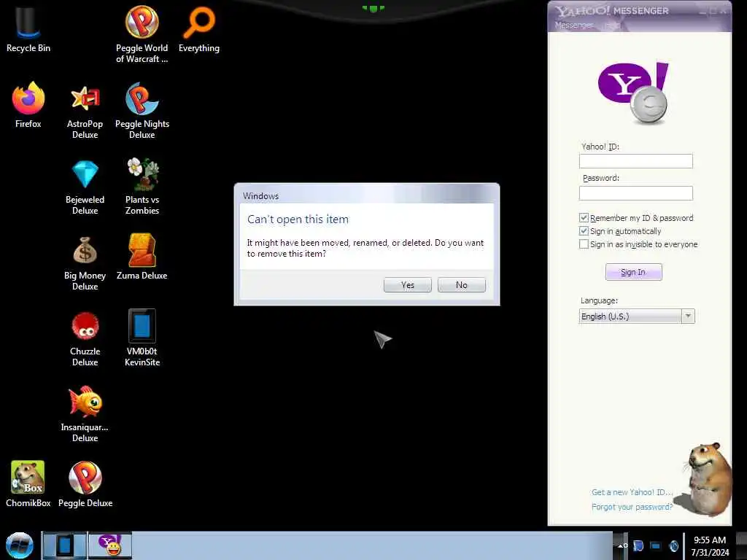Select the Peggle Nights Deluxe icon
This screenshot has width=747, height=560.
[x=142, y=111]
